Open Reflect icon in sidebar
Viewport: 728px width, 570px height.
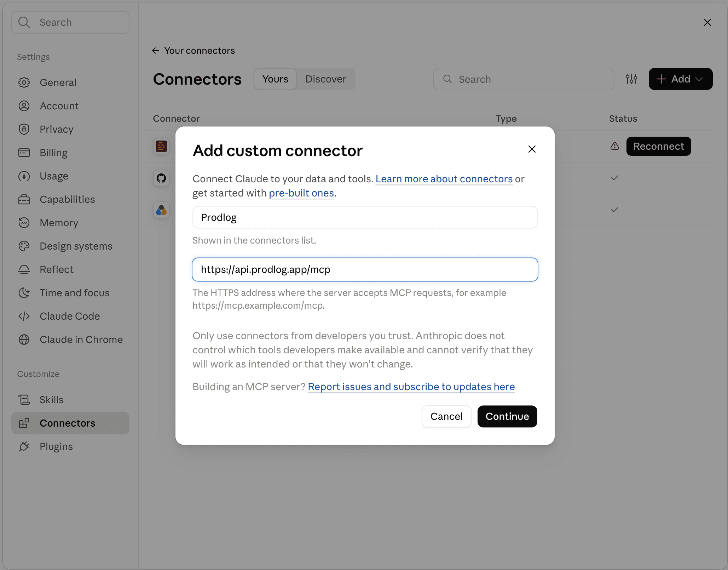tap(24, 269)
